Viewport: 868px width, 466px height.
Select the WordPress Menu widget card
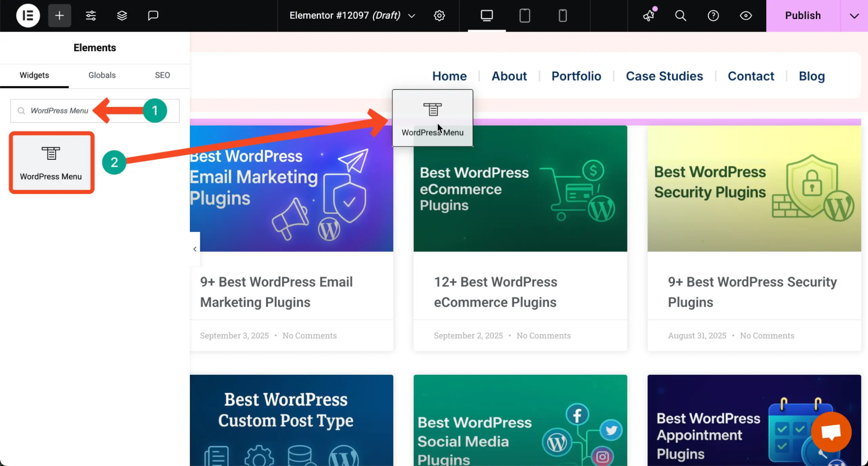pyautogui.click(x=51, y=162)
